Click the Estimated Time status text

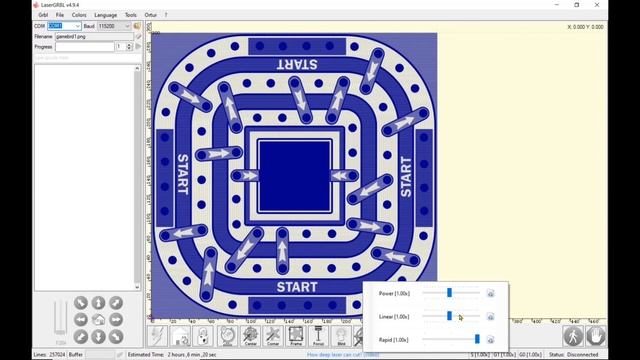click(172, 355)
